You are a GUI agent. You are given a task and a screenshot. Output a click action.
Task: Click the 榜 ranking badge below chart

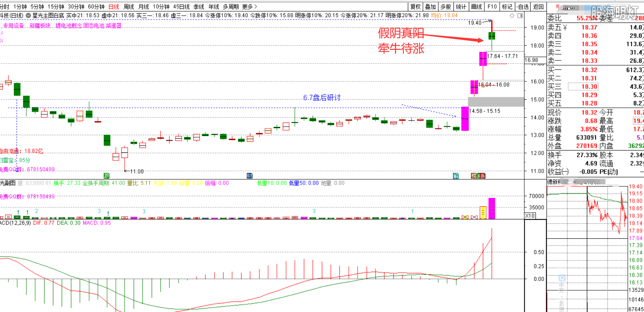(473, 176)
